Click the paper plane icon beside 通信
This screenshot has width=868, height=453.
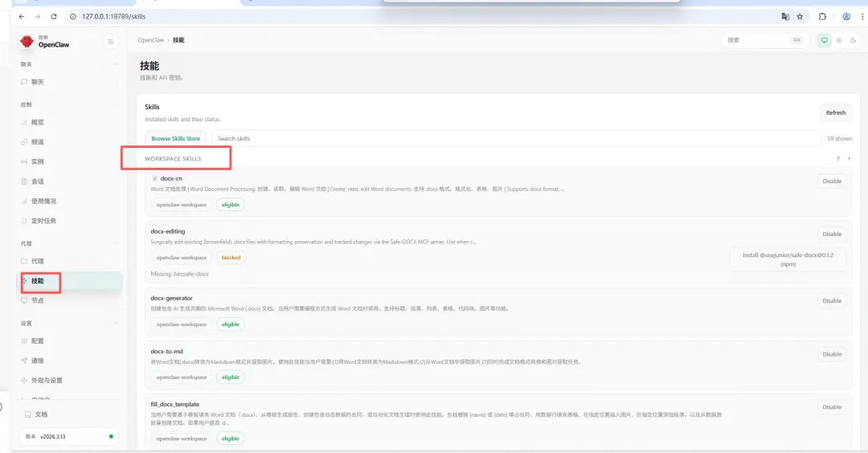(x=24, y=361)
